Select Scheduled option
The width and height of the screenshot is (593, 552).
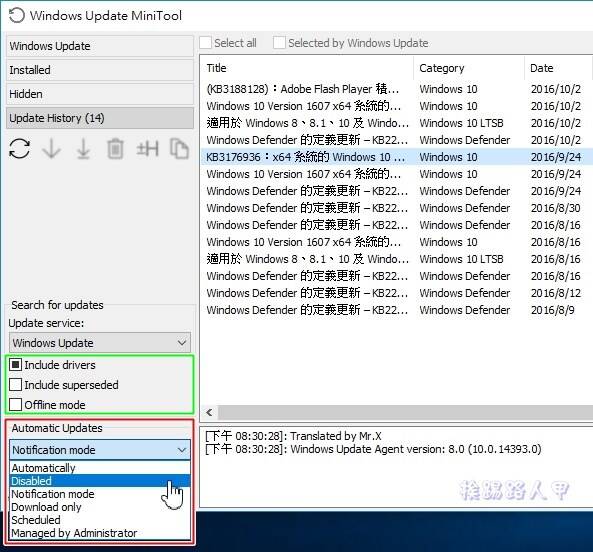pyautogui.click(x=100, y=520)
